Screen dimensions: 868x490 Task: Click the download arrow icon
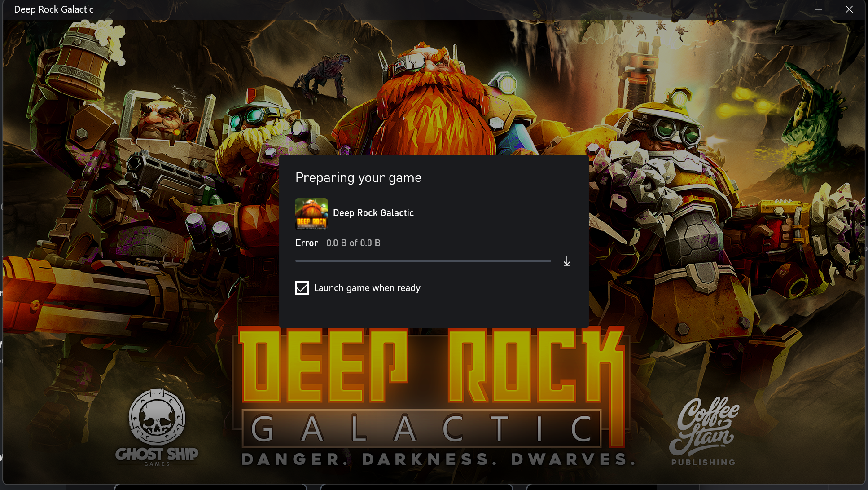coord(567,261)
